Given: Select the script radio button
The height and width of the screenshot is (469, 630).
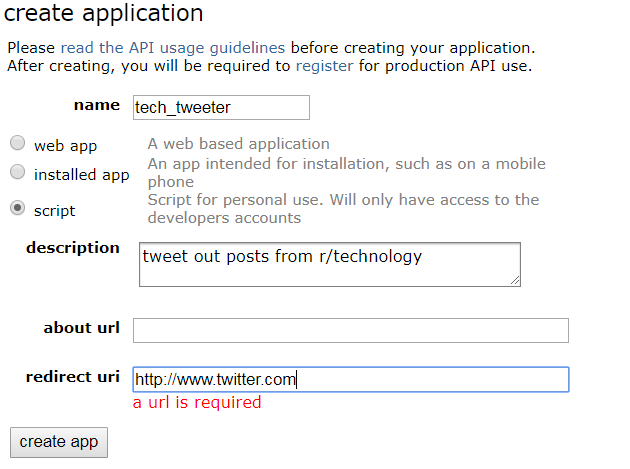Looking at the screenshot, I should 18,209.
